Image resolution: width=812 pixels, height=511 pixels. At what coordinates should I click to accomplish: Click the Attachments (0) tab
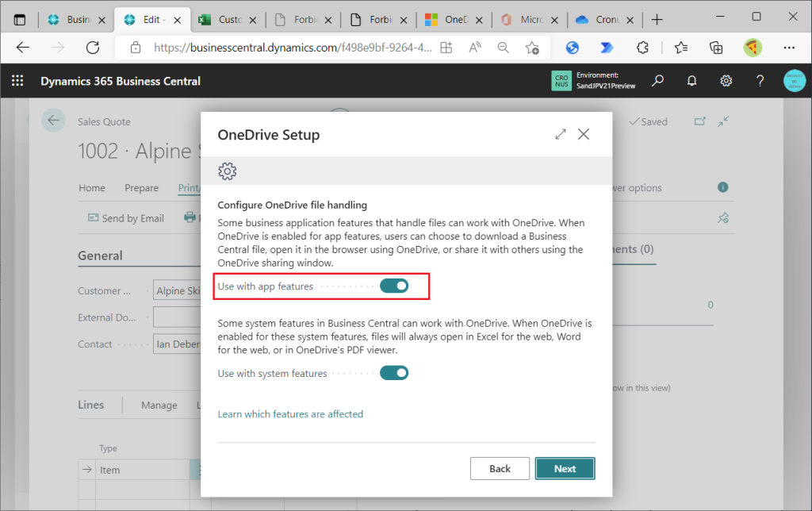pyautogui.click(x=634, y=249)
